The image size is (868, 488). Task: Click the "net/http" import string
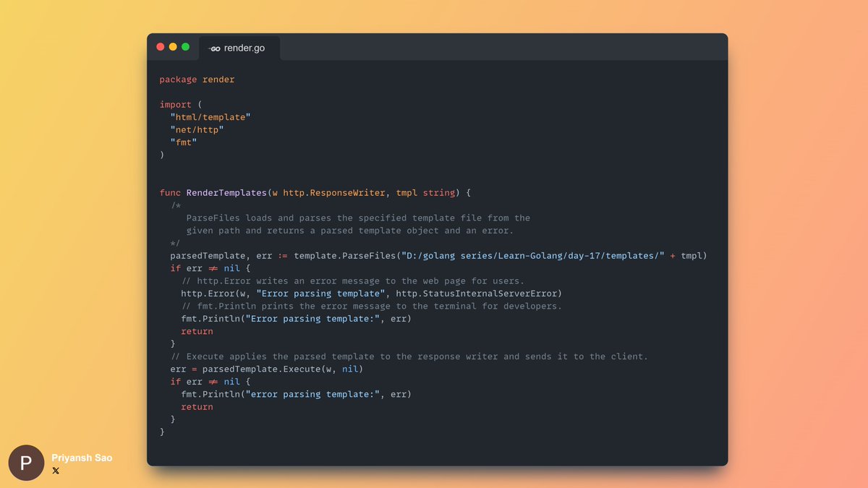point(197,130)
